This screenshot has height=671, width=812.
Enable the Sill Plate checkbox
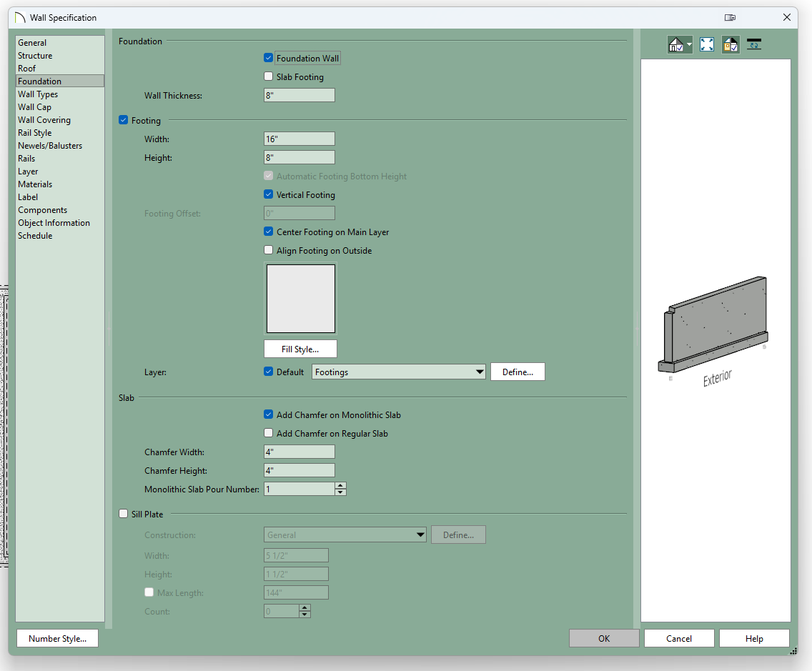point(124,514)
